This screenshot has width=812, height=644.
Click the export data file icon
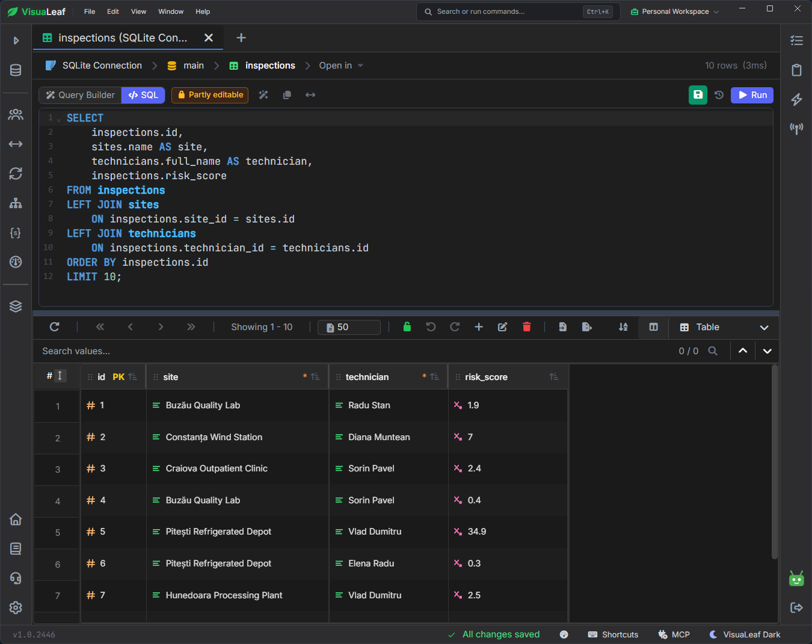click(587, 327)
